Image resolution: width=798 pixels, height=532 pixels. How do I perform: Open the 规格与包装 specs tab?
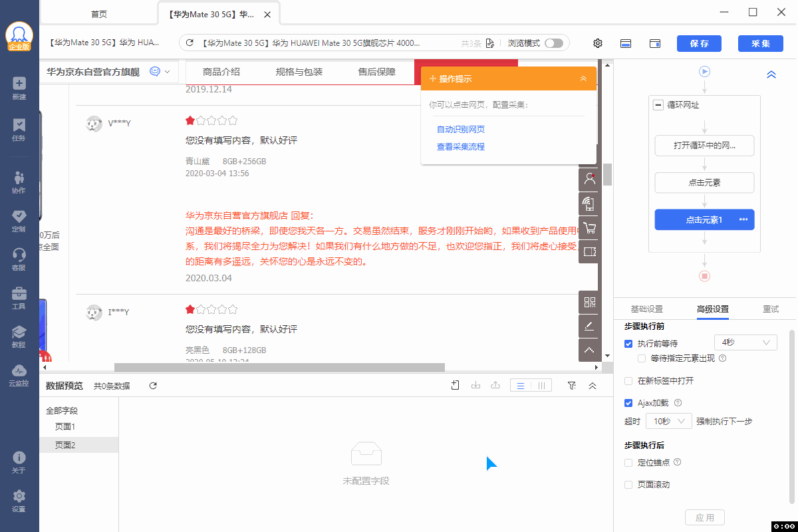pyautogui.click(x=299, y=72)
